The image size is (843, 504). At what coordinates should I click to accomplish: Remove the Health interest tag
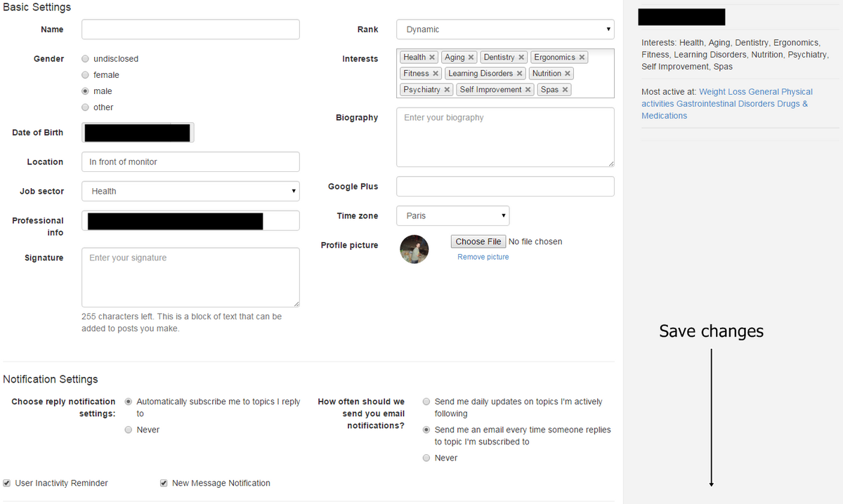tap(432, 58)
